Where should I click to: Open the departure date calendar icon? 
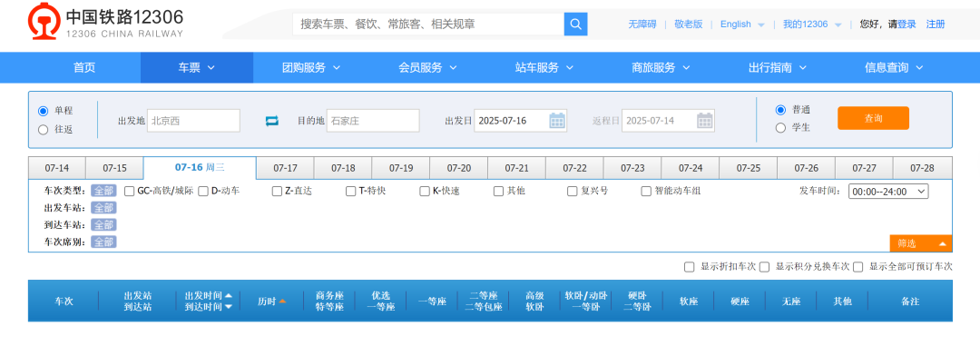tap(557, 120)
